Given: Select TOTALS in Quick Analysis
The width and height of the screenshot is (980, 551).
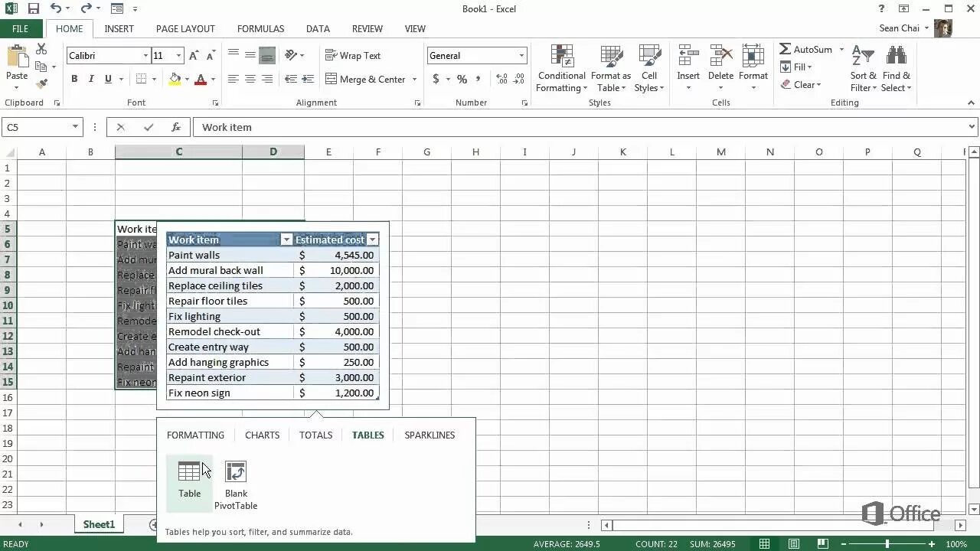Looking at the screenshot, I should (x=315, y=435).
